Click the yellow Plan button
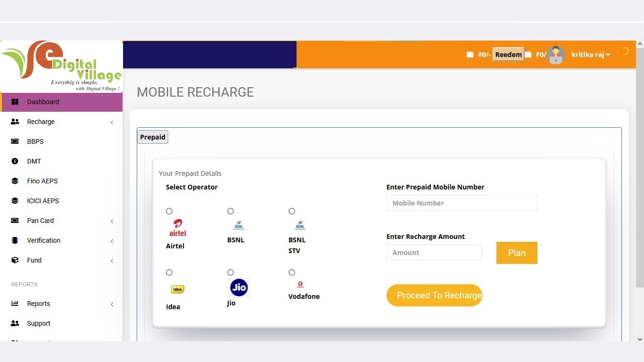 tap(517, 253)
